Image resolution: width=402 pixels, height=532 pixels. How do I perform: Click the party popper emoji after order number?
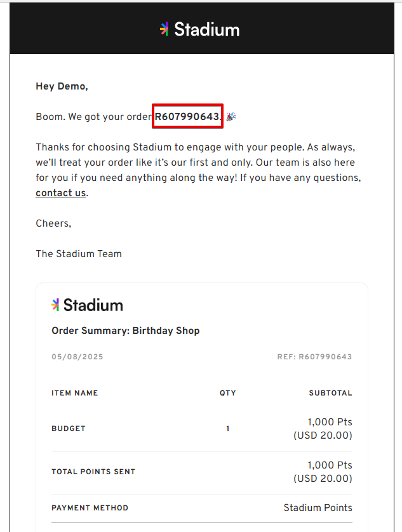(231, 116)
